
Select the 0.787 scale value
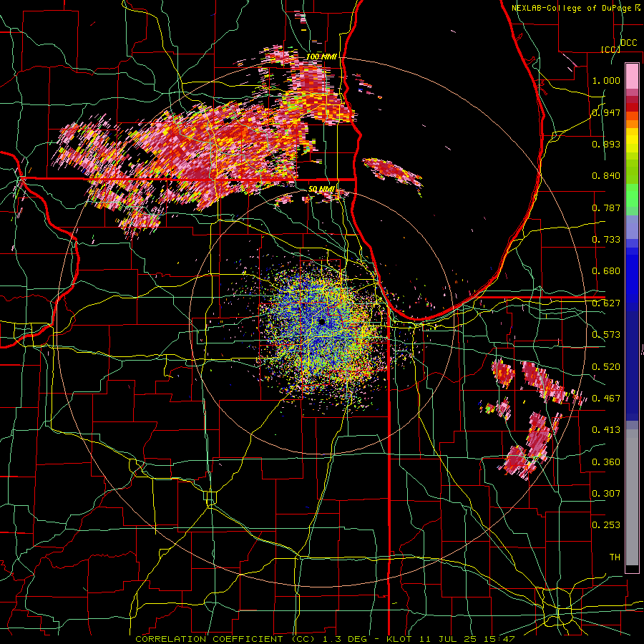click(x=606, y=208)
